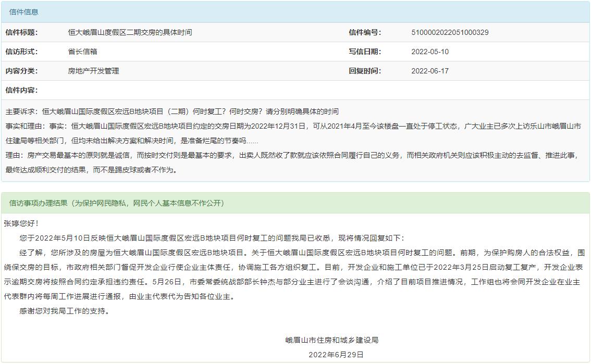
Task: Click the reply date '2022年6月29日'
Action: click(x=336, y=355)
